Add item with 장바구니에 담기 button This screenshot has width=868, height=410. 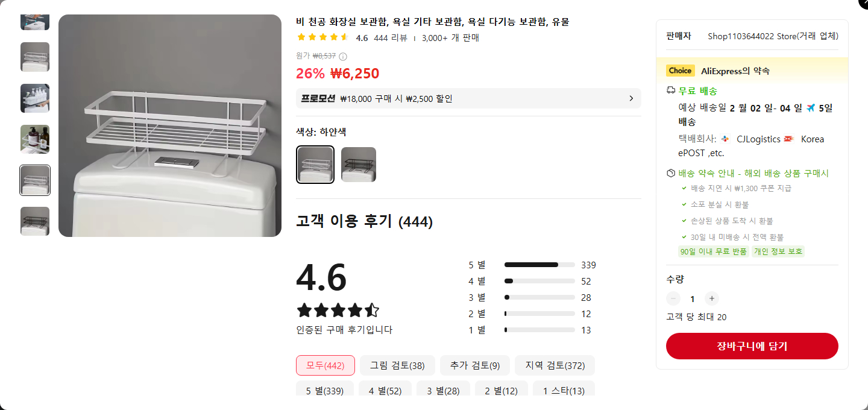point(752,346)
